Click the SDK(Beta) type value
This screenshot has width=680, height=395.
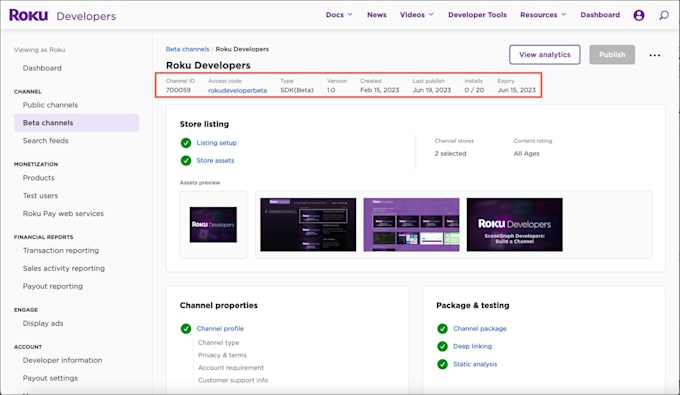[x=297, y=90]
